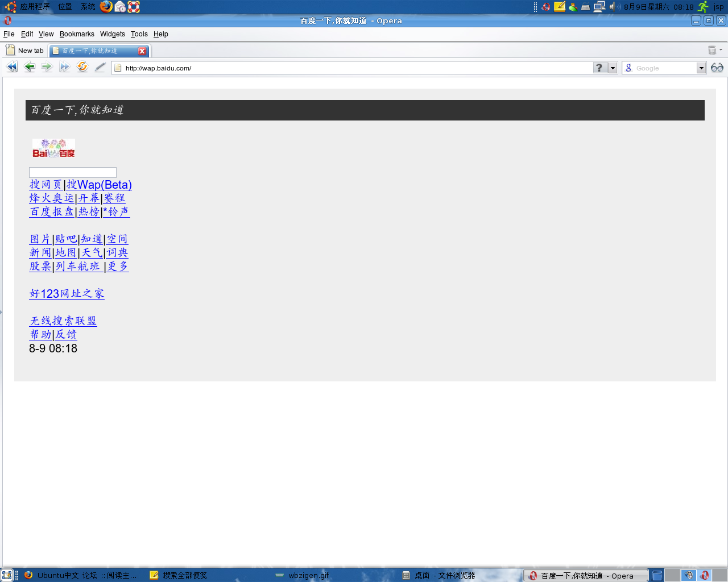Click the wand (pencil) icon in the toolbar
The image size is (728, 582).
coord(100,67)
